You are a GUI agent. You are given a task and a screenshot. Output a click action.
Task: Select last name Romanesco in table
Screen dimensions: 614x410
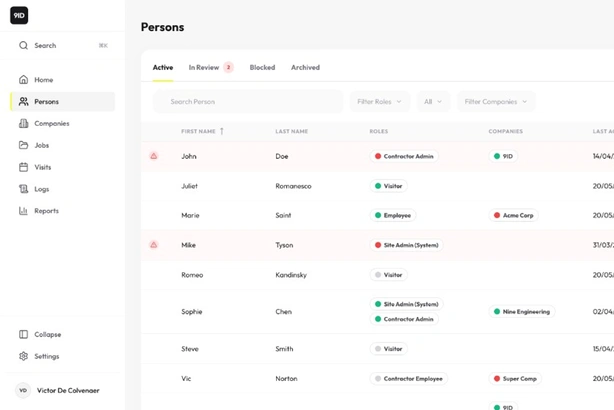click(x=293, y=186)
